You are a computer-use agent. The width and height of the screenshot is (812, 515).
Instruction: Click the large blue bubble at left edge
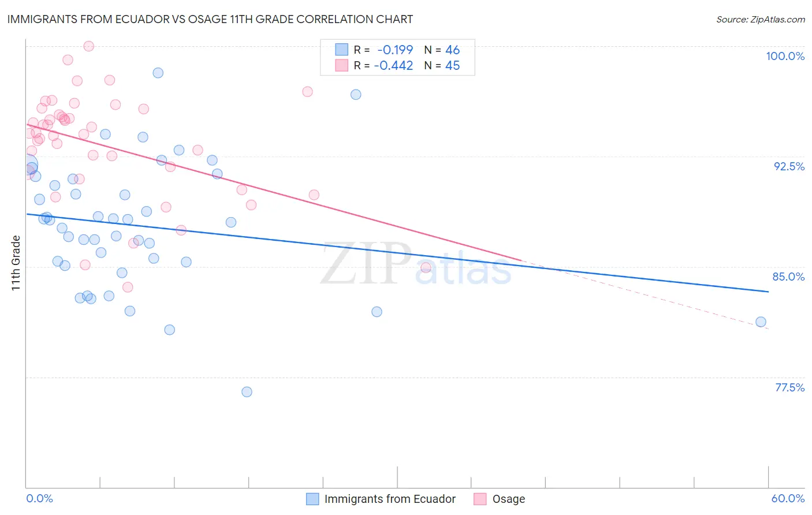(27, 166)
